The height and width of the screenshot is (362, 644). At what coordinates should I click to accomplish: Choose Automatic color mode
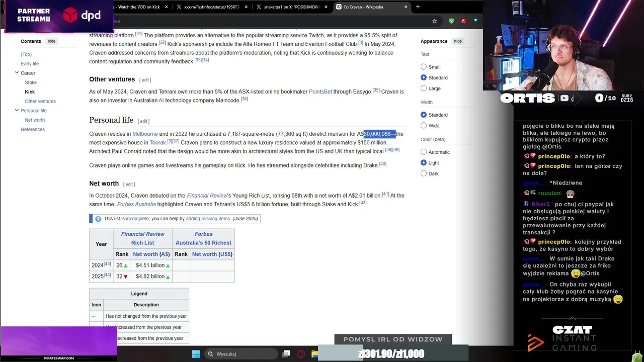[424, 152]
